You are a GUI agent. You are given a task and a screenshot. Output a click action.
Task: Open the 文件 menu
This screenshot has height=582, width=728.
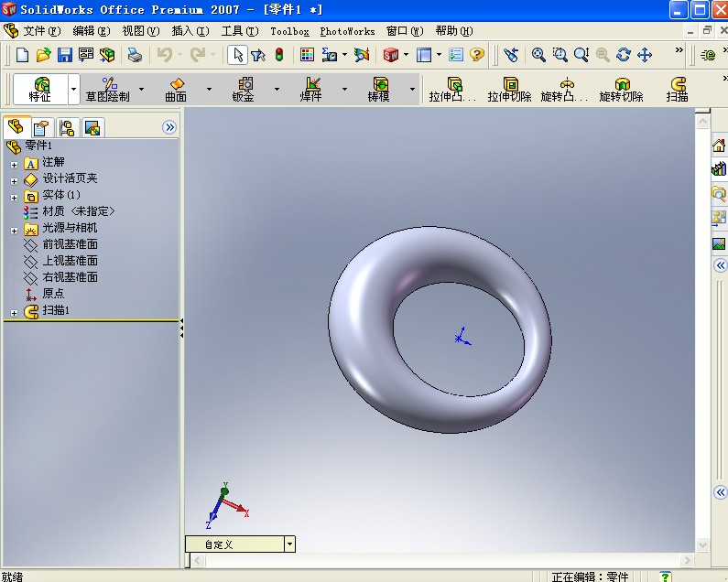pyautogui.click(x=42, y=31)
